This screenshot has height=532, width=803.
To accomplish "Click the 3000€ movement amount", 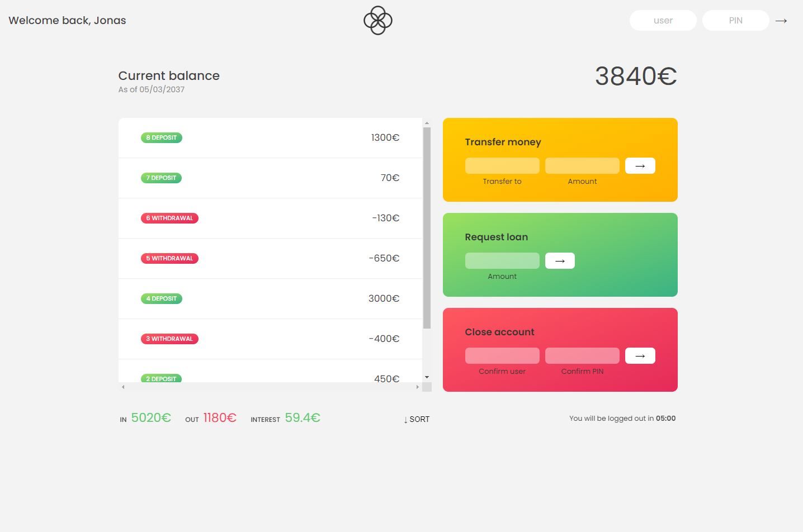I will [x=384, y=298].
